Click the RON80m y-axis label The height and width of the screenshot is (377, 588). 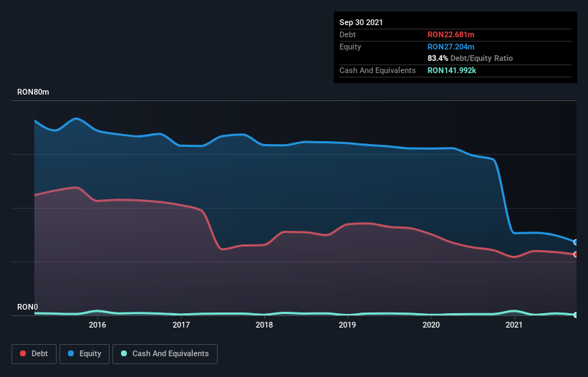point(33,92)
